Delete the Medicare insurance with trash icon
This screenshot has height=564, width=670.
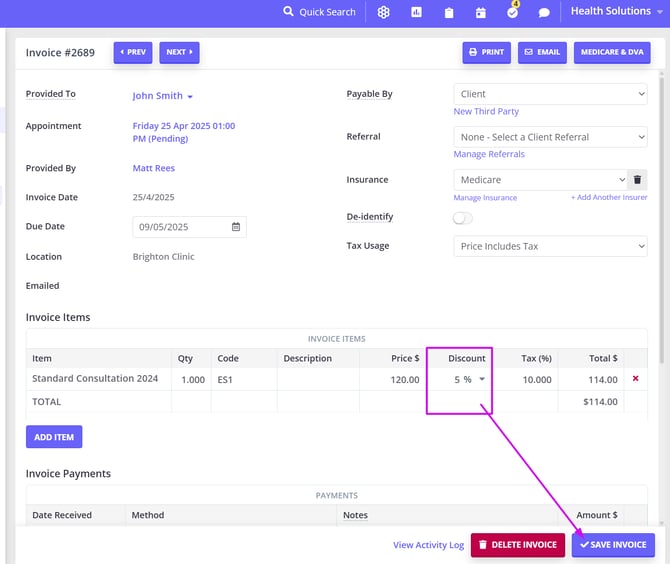pyautogui.click(x=637, y=180)
